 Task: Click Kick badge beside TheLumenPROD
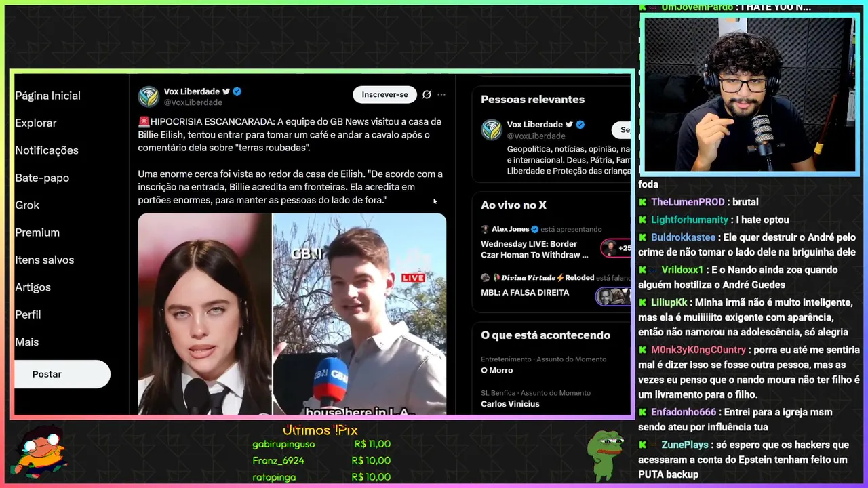[642, 202]
